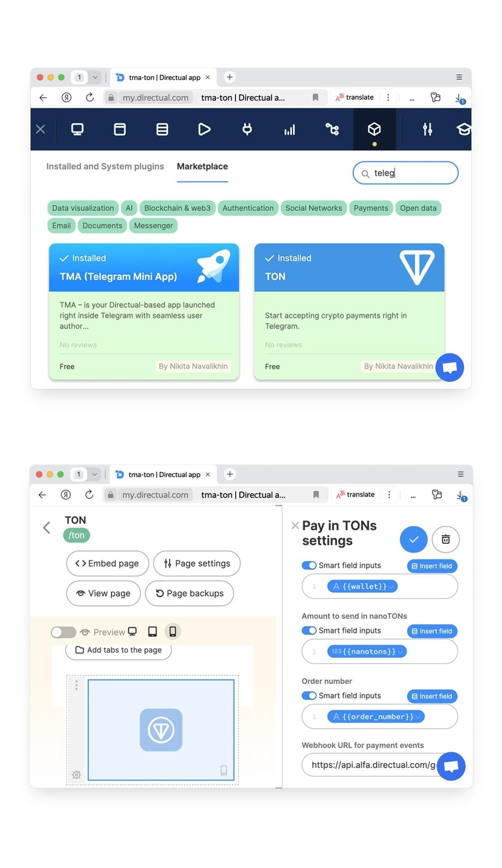Expand the {{nanotons}} field chip dropdown
This screenshot has width=502, height=868.
[401, 652]
